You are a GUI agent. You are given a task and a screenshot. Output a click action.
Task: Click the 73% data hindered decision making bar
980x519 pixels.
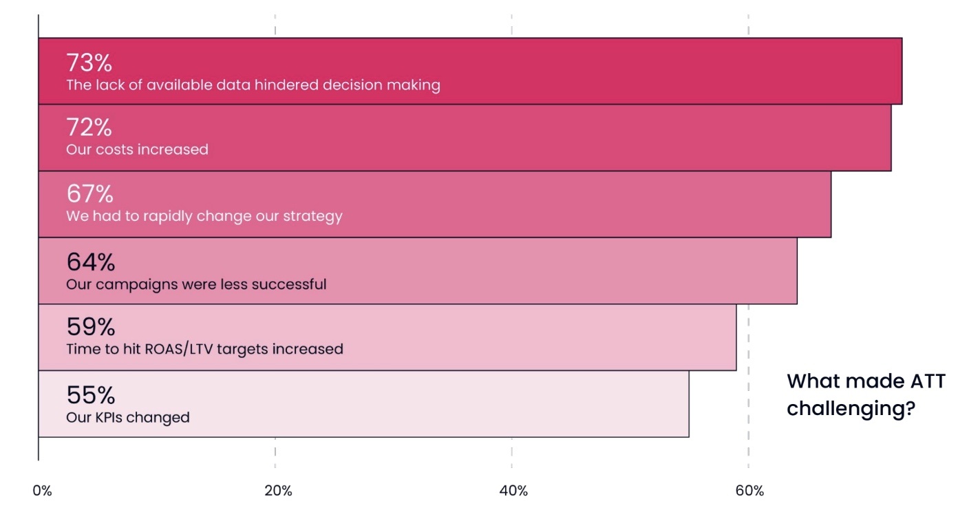click(x=470, y=71)
